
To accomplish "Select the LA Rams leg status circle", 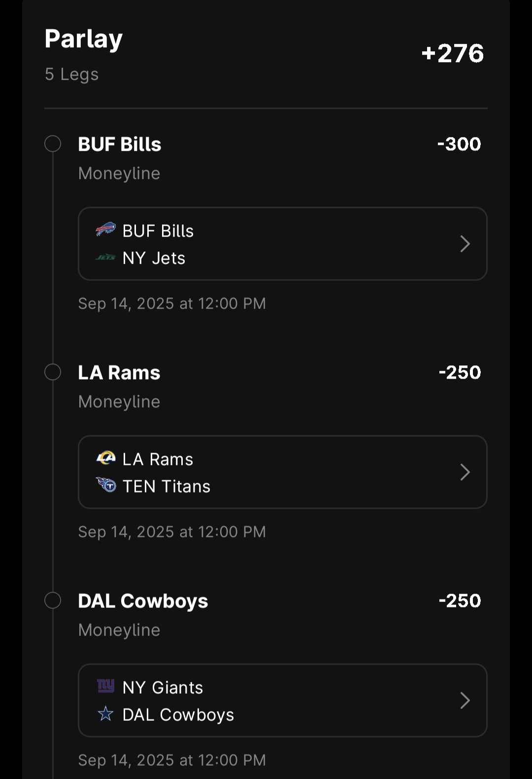I will (53, 372).
